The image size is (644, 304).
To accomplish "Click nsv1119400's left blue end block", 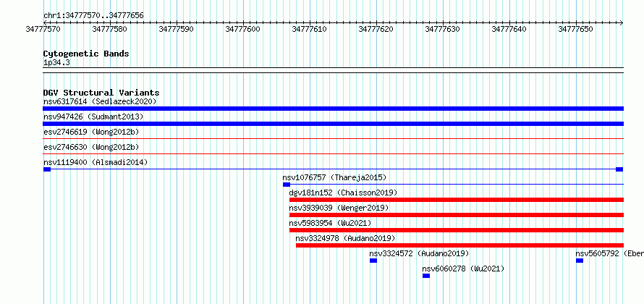I will click(x=47, y=169).
